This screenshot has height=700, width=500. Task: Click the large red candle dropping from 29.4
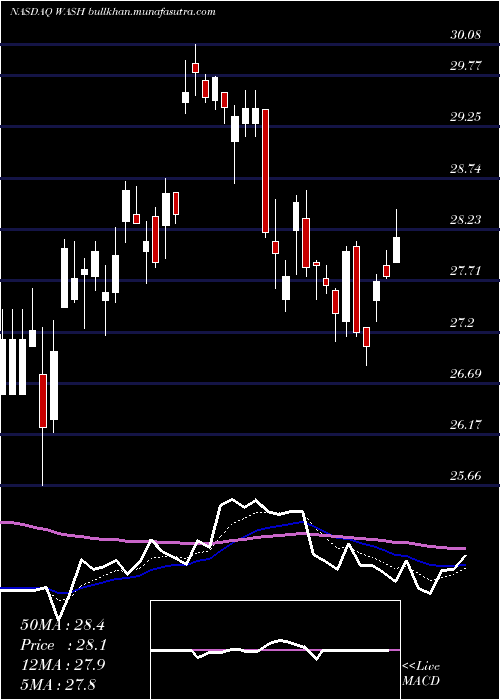(265, 171)
